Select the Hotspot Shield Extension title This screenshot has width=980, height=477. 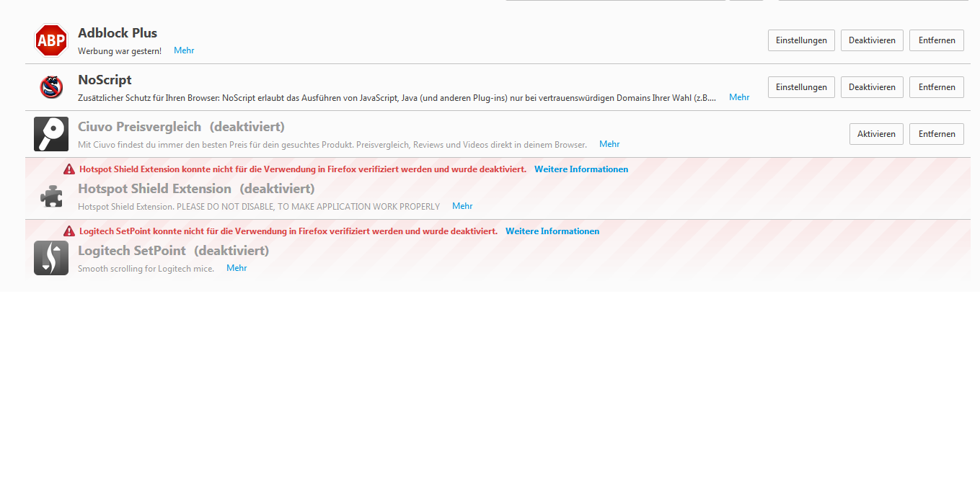(x=154, y=189)
